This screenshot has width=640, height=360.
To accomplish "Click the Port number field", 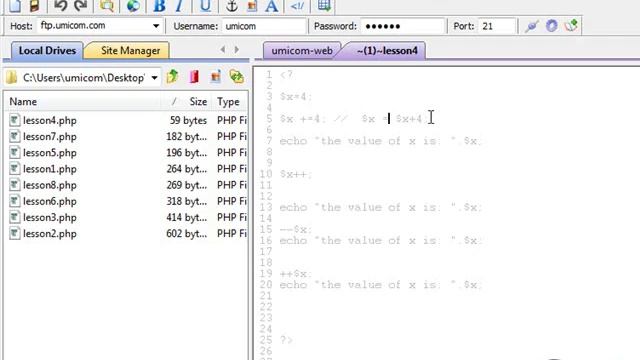I will (497, 26).
